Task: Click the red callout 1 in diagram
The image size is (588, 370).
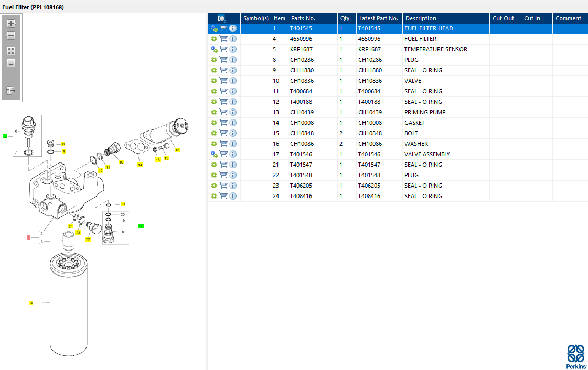Action: 28,237
